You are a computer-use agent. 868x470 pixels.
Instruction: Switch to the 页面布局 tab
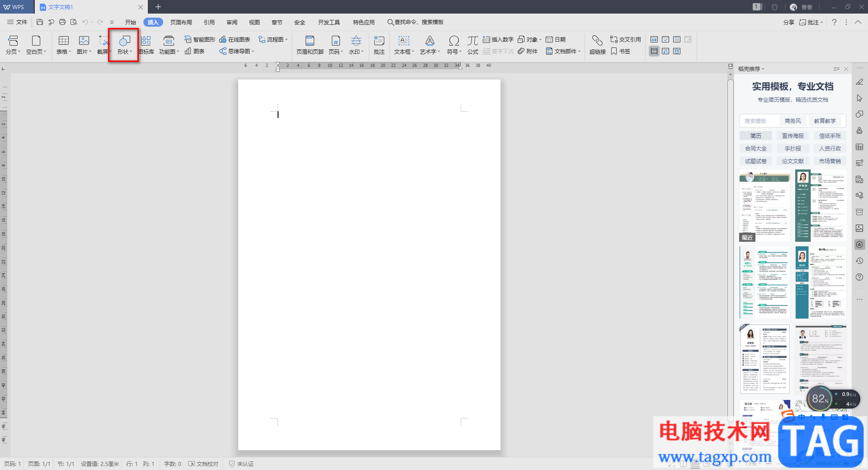(181, 22)
